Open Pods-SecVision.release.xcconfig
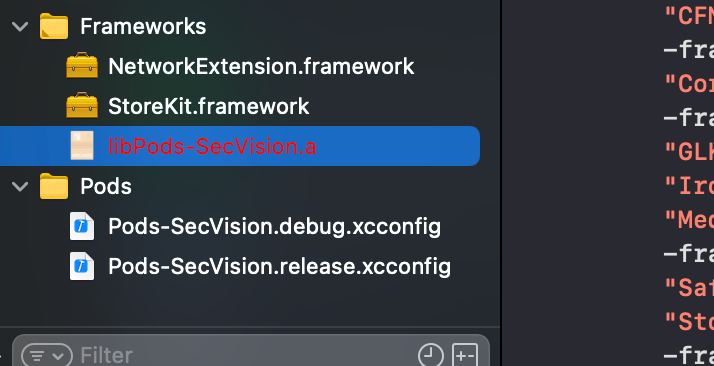Image resolution: width=714 pixels, height=366 pixels. [280, 266]
